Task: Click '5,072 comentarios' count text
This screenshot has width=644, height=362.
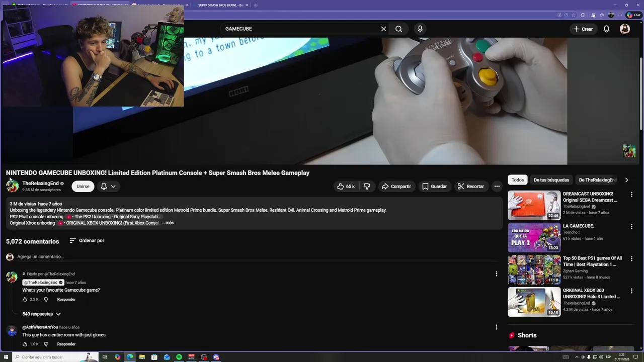Action: click(x=32, y=241)
